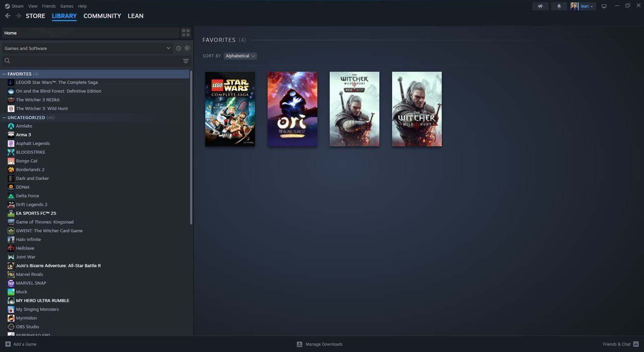The image size is (644, 352).
Task: Open the View menu
Action: coord(33,6)
